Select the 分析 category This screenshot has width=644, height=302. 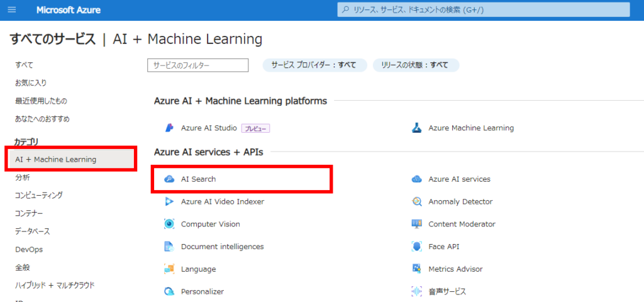point(22,177)
